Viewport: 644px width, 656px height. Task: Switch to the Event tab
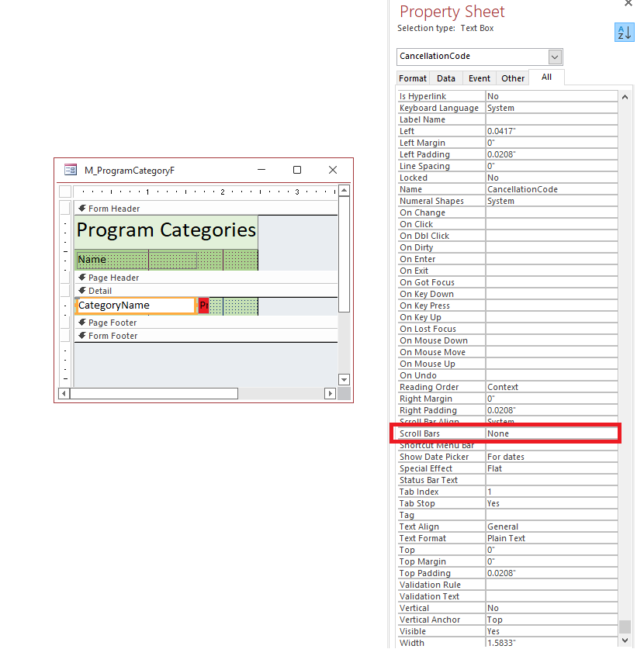point(479,78)
